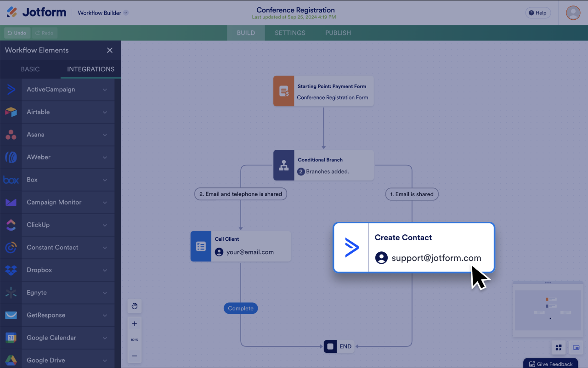Image resolution: width=588 pixels, height=368 pixels.
Task: Select the Create Contact node
Action: tap(413, 248)
